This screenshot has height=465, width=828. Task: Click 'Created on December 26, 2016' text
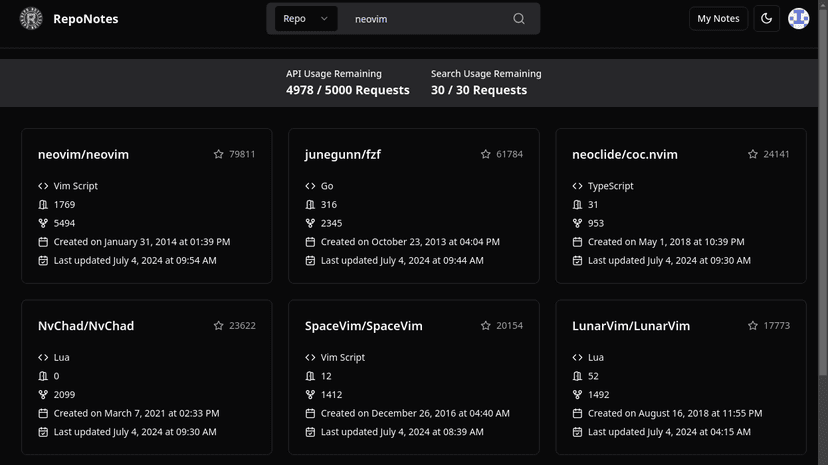pyautogui.click(x=415, y=413)
